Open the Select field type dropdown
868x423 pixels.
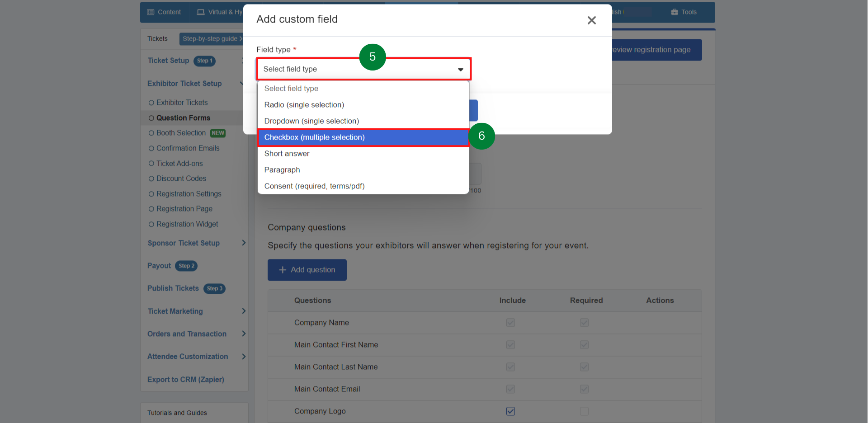point(364,69)
